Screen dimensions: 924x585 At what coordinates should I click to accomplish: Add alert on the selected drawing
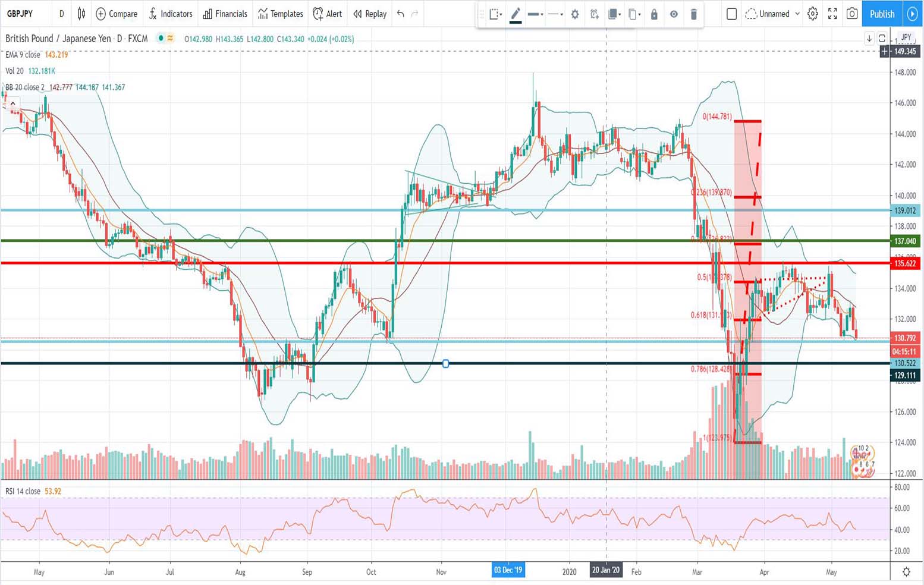pos(594,14)
